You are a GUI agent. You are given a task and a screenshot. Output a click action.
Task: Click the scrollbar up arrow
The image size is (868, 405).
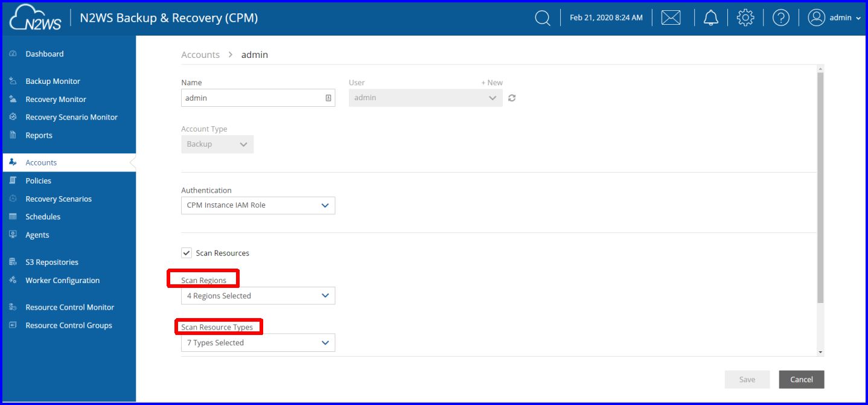(x=820, y=69)
